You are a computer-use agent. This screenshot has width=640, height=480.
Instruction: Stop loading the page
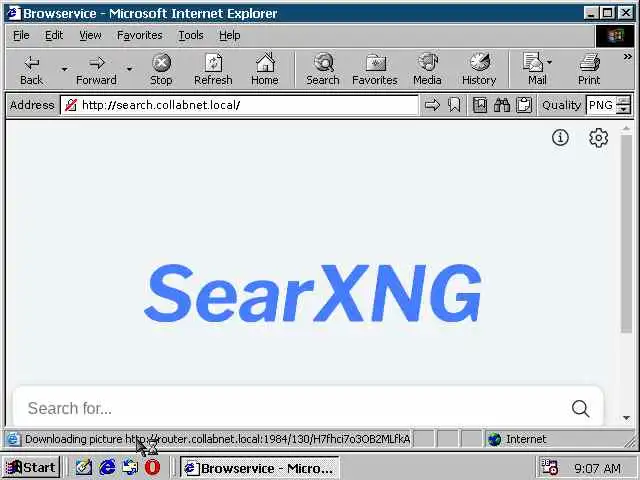click(x=161, y=70)
